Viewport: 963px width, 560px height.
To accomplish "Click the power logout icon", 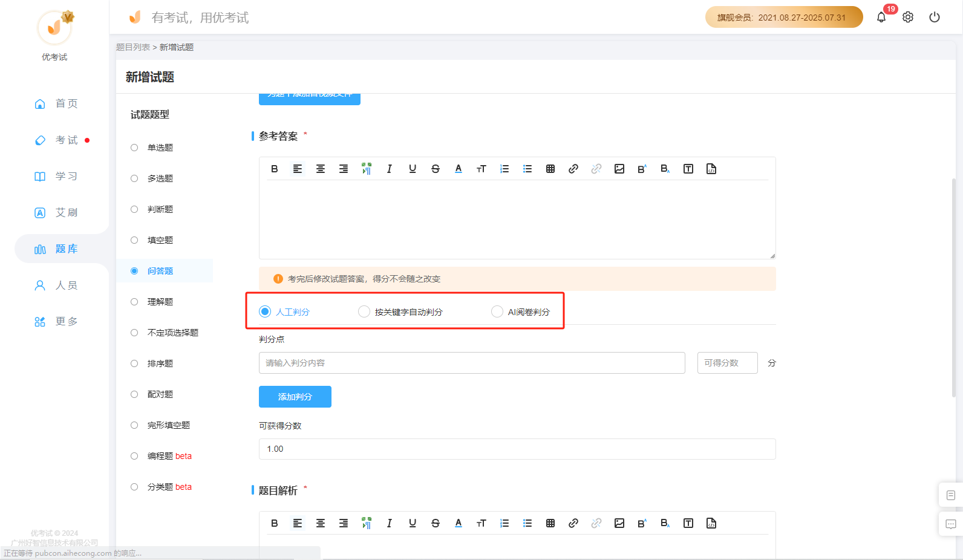I will tap(935, 17).
